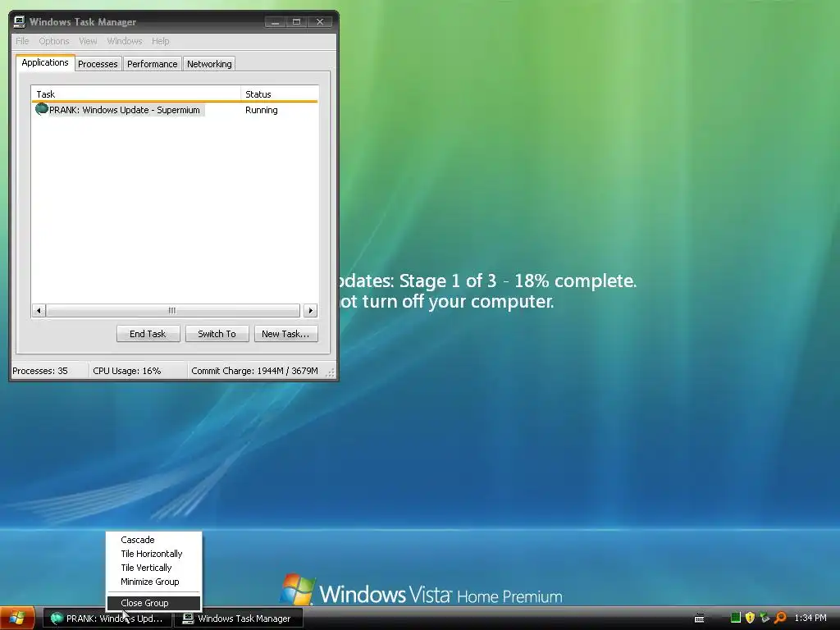The image size is (840, 630).
Task: Click the horizontal scrollbar right arrow
Action: tap(310, 310)
